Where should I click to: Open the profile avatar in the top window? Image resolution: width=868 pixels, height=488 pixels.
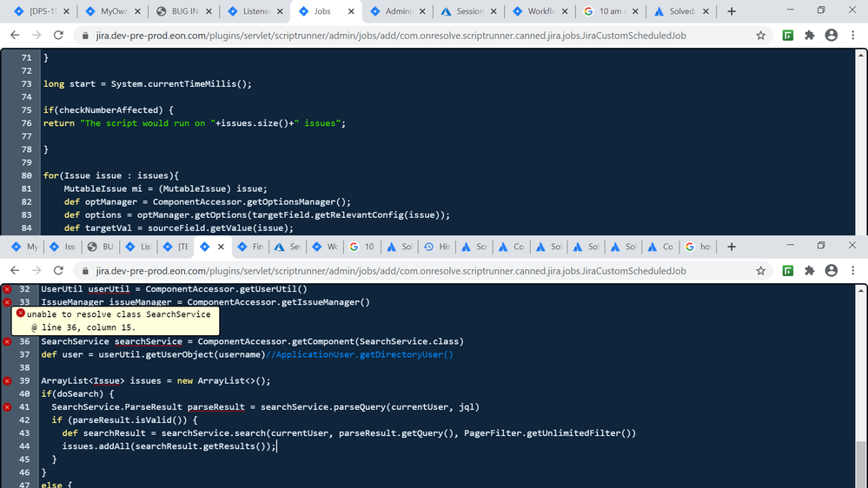831,36
